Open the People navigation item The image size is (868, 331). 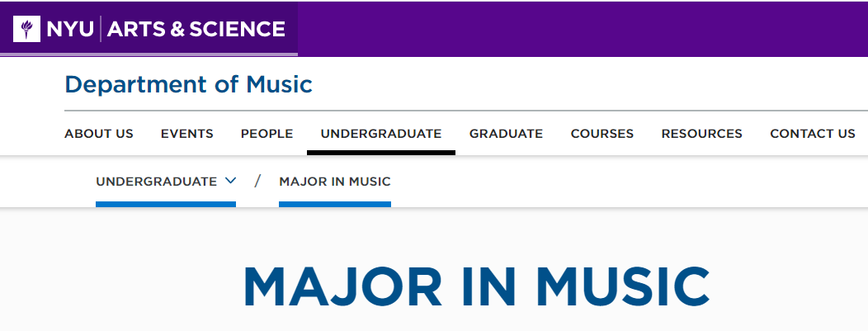[x=267, y=134]
